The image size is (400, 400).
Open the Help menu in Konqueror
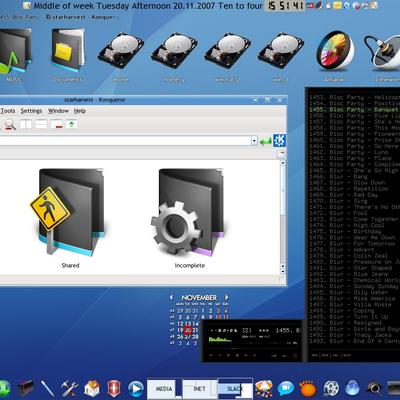(80, 111)
